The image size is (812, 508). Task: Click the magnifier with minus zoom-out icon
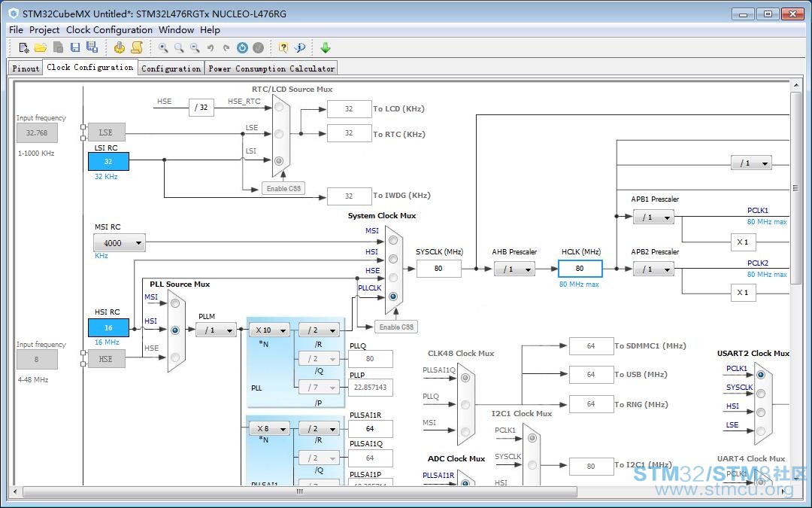(x=195, y=47)
